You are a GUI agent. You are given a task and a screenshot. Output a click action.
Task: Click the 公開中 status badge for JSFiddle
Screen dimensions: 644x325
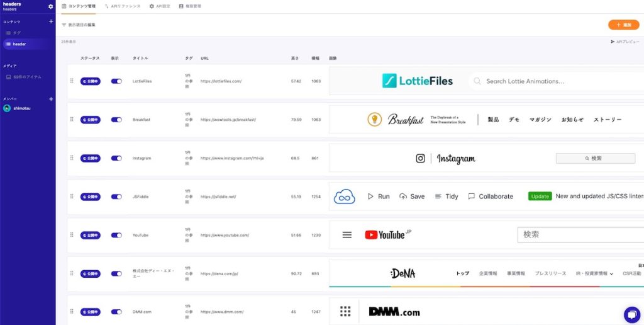[x=91, y=197]
